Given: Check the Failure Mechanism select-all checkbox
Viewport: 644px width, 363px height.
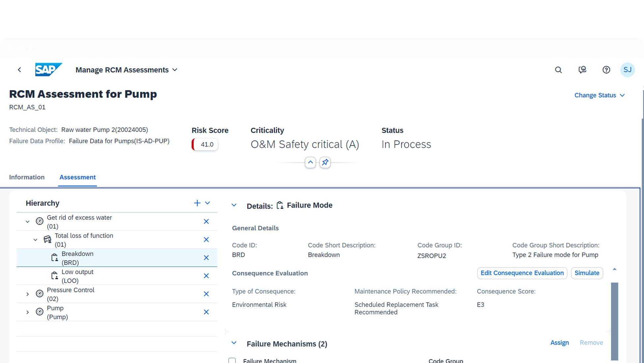Looking at the screenshot, I should pyautogui.click(x=232, y=360).
